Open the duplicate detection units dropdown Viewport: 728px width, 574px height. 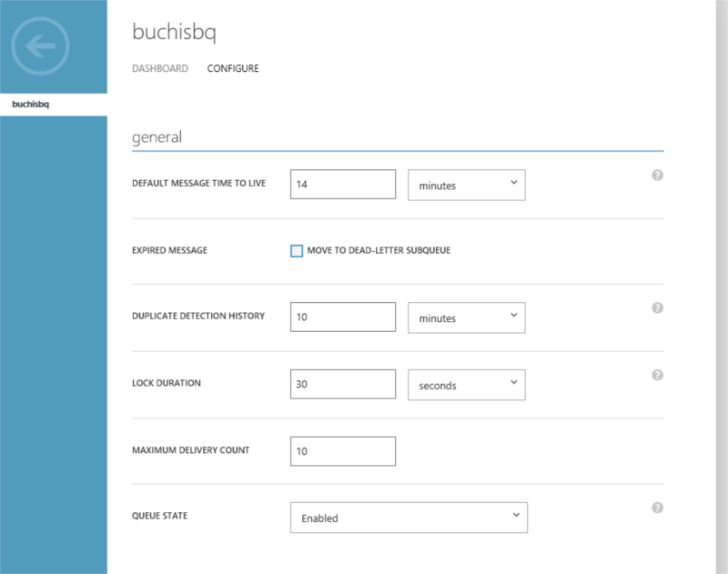[466, 317]
